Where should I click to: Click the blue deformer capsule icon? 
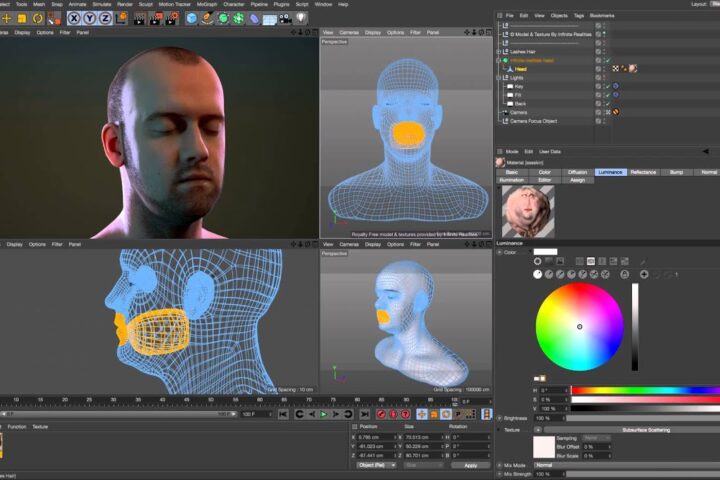point(254,18)
